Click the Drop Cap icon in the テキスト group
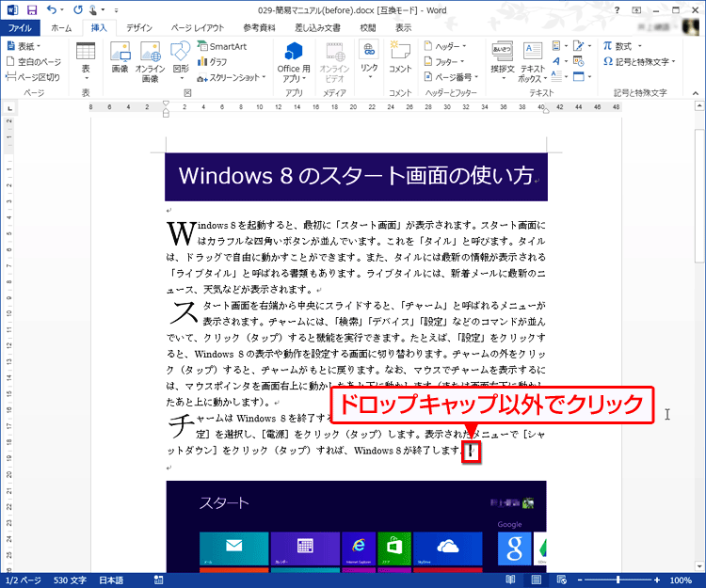 pyautogui.click(x=556, y=76)
